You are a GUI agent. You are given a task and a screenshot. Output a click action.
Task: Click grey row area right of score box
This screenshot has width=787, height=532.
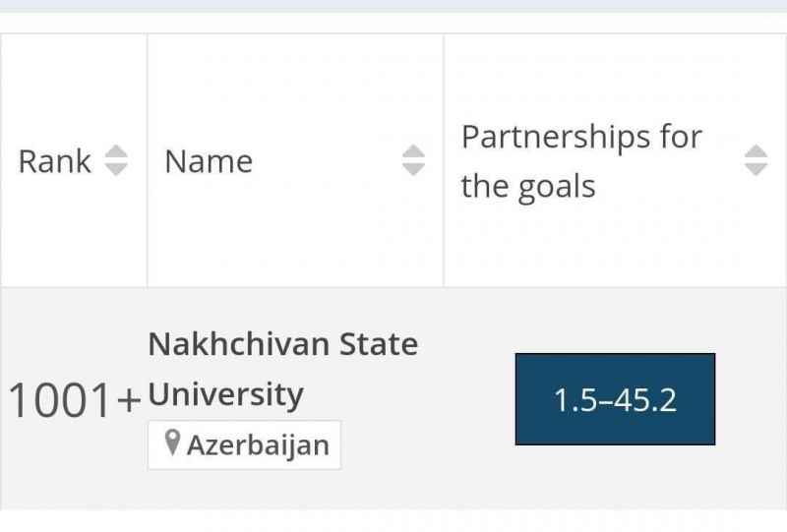coord(751,399)
